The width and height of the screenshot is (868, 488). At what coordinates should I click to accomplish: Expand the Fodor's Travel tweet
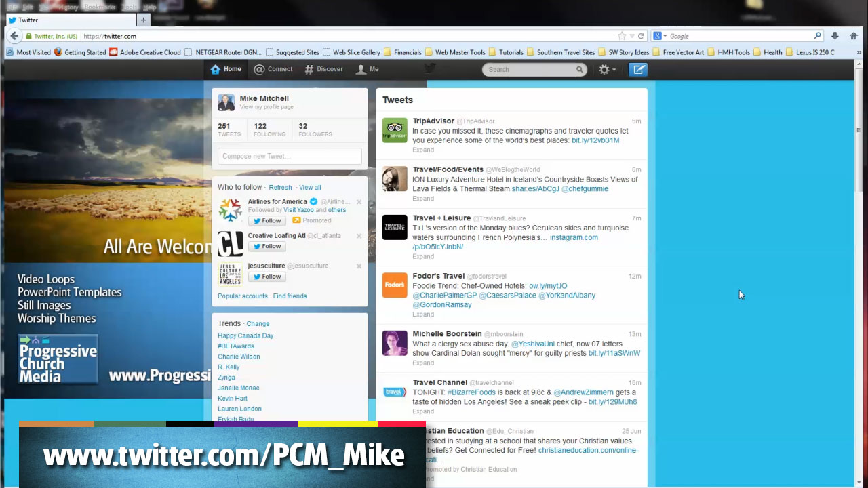tap(423, 314)
